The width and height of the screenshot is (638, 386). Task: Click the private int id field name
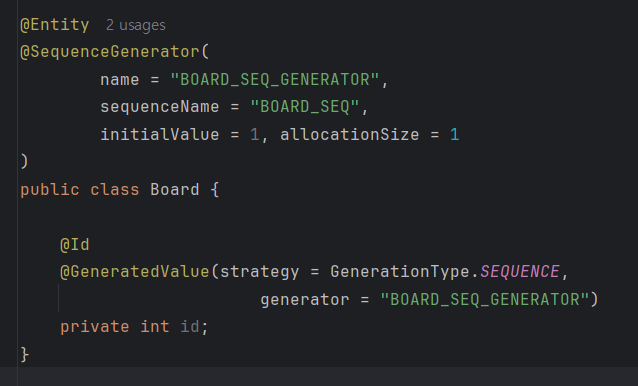(x=190, y=327)
